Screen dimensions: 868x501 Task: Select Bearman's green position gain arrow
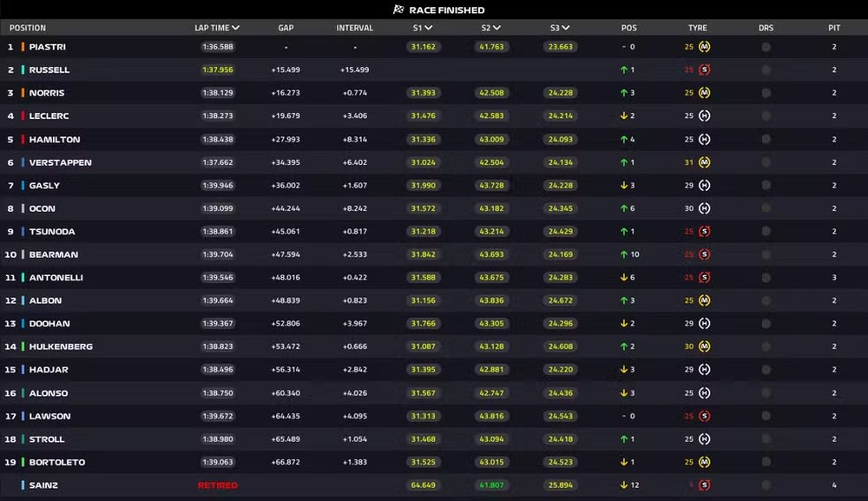tap(622, 254)
